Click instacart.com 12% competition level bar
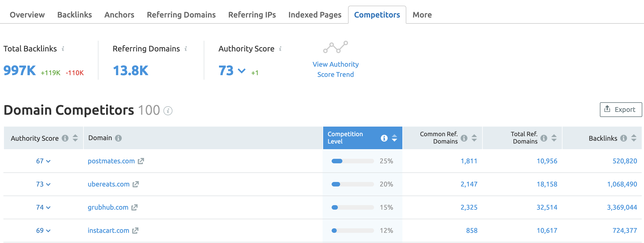This screenshot has height=243, width=644. coord(353,231)
